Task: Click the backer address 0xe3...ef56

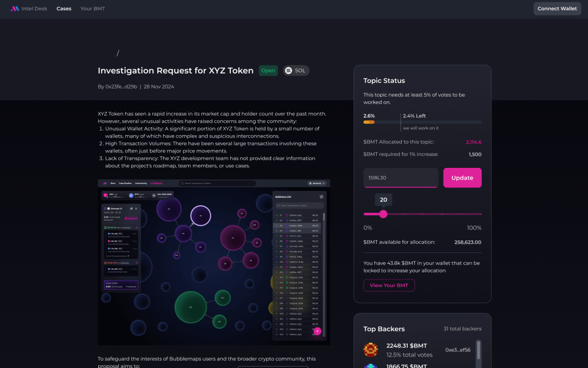Action: [x=458, y=350]
